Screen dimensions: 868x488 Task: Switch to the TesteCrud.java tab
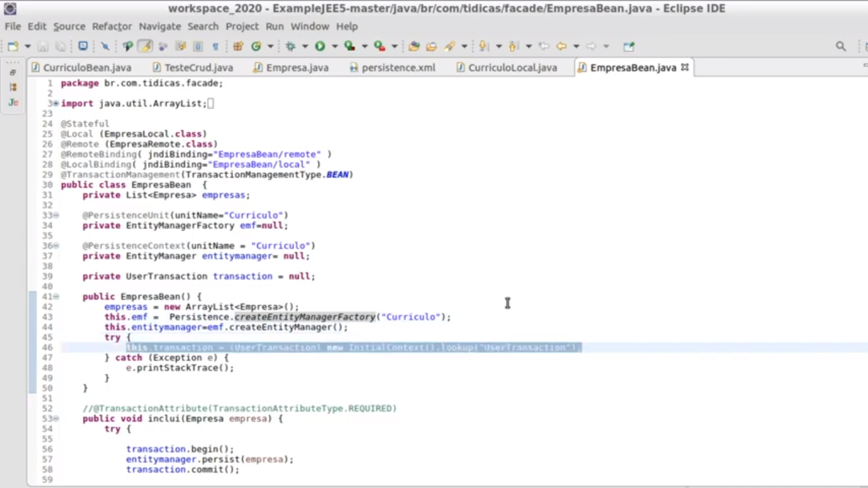pos(193,67)
